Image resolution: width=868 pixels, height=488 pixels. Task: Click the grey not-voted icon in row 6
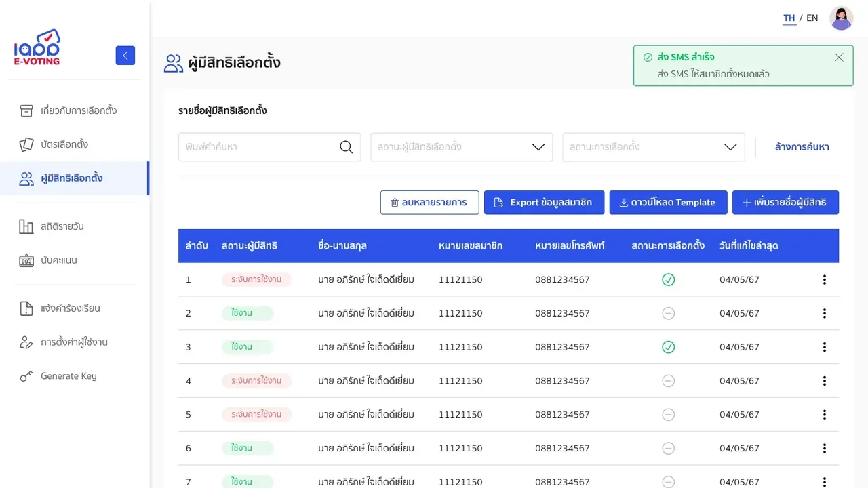[x=669, y=448]
